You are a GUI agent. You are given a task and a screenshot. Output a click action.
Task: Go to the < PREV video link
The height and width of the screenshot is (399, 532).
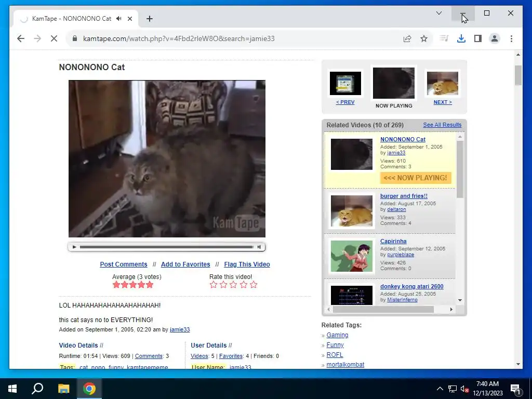(x=345, y=102)
